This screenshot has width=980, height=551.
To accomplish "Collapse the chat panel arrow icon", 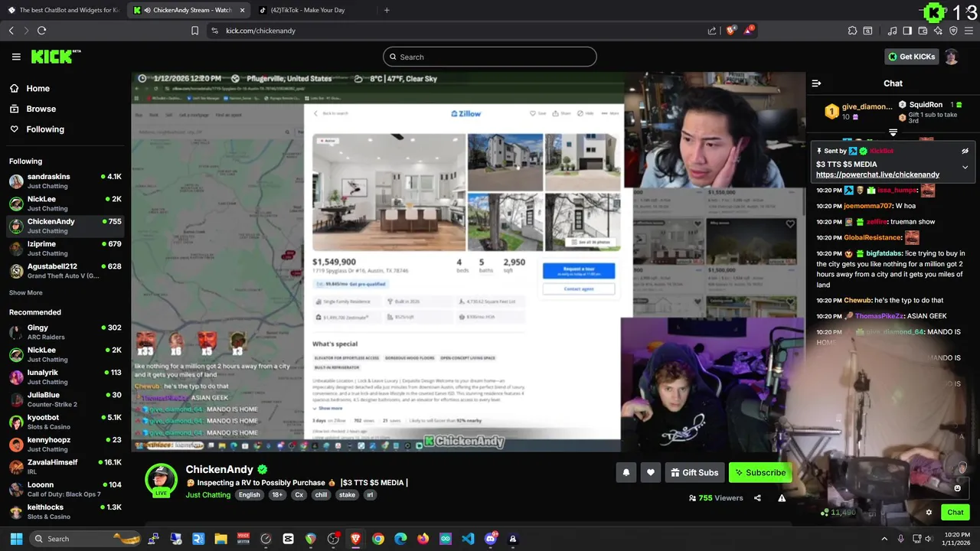I will [816, 83].
